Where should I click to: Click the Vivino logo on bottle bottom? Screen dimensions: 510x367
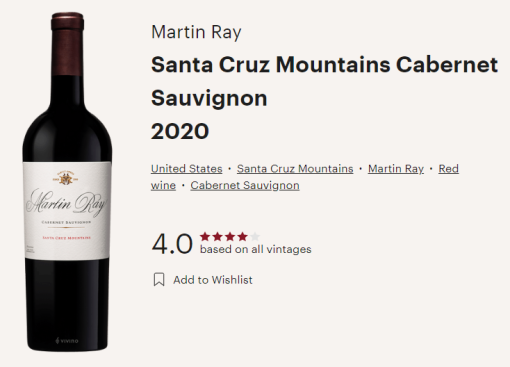point(67,340)
